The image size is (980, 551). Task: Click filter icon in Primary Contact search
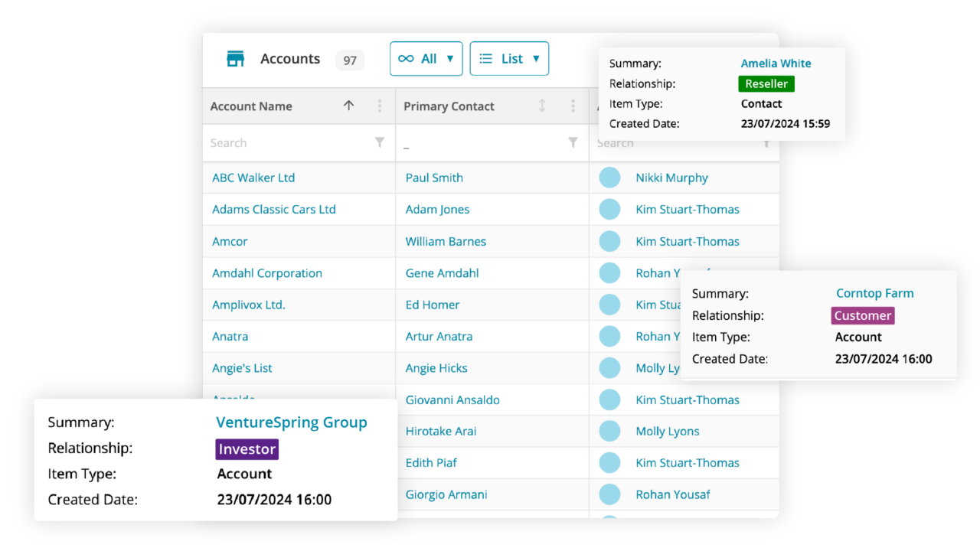[573, 142]
